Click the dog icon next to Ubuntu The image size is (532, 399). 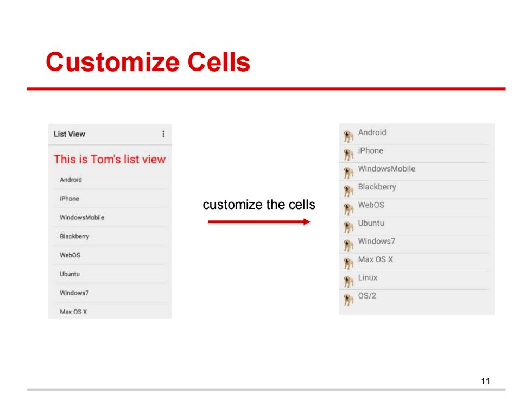point(349,227)
